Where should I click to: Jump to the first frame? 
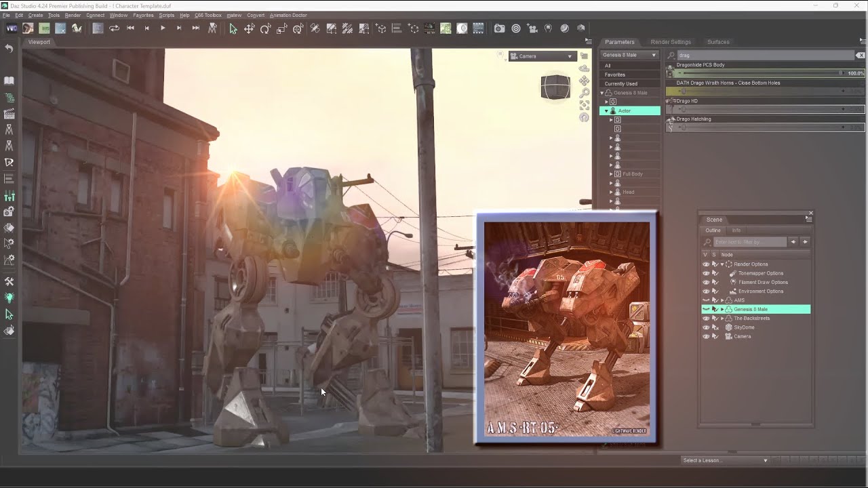click(x=130, y=28)
